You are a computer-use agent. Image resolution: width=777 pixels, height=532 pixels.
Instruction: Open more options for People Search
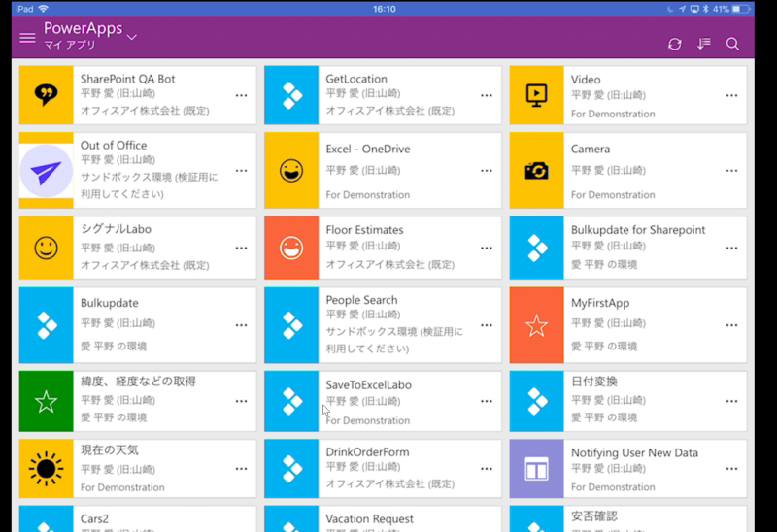pyautogui.click(x=487, y=325)
